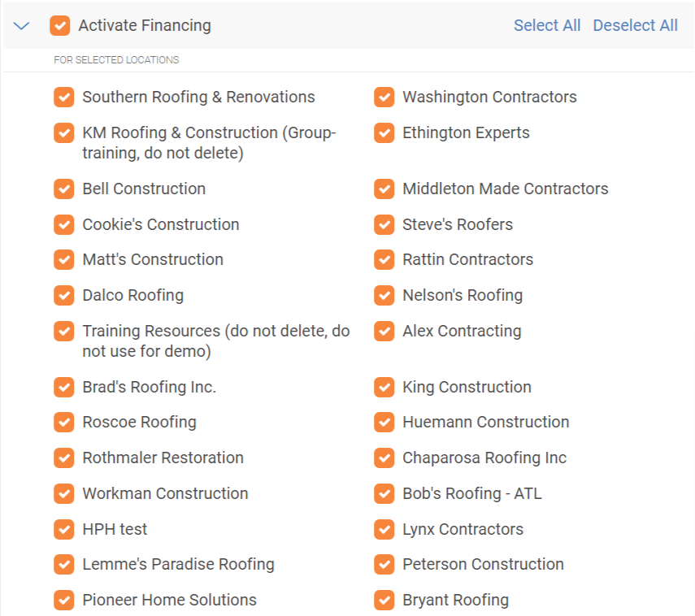
Task: Deselect KM Roofing & Construction location
Action: tap(64, 133)
